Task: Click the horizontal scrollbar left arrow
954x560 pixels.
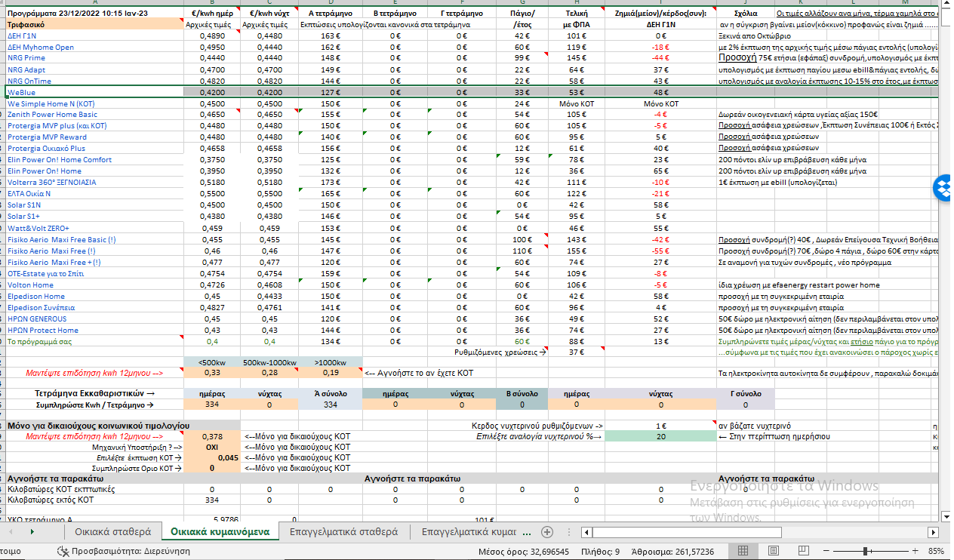Action: tap(586, 531)
